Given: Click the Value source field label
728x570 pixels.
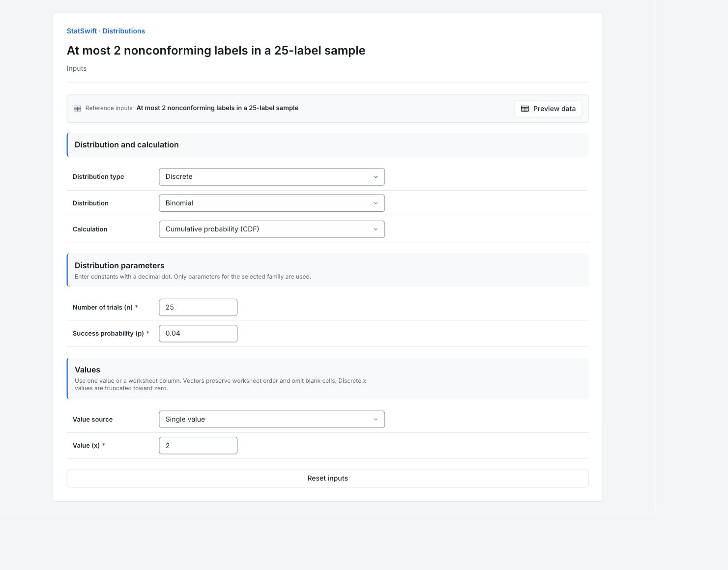Looking at the screenshot, I should (x=93, y=419).
